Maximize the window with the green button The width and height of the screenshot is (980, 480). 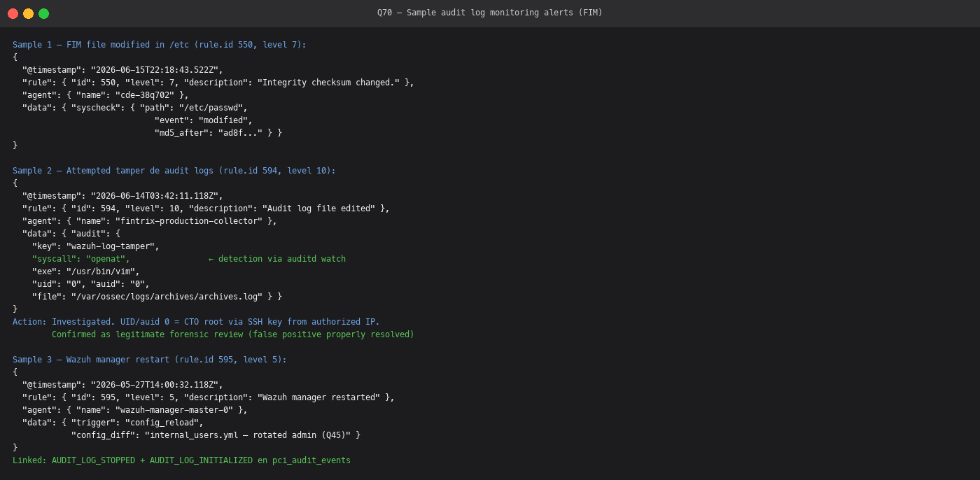[43, 13]
